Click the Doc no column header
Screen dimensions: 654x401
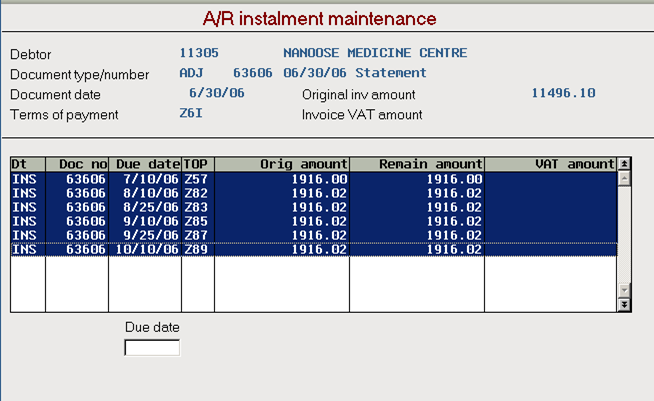[x=77, y=164]
